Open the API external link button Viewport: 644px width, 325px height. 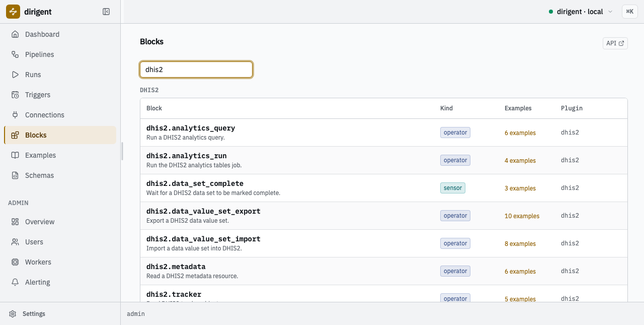click(615, 43)
